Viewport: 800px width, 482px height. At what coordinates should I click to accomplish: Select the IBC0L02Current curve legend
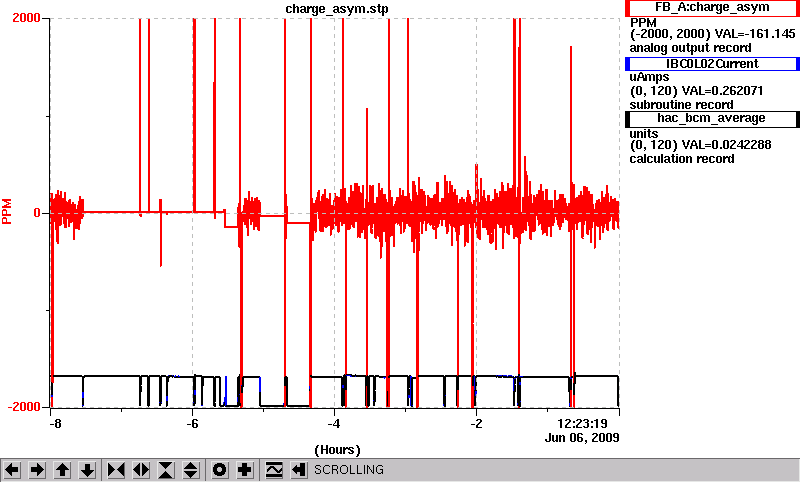pyautogui.click(x=712, y=64)
